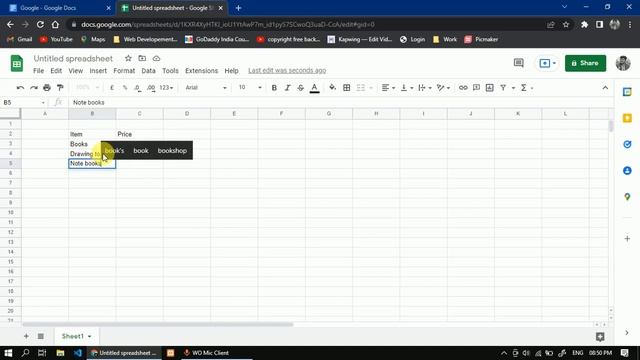Viewport: 640px width, 360px height.
Task: Open the File menu
Action: (38, 71)
